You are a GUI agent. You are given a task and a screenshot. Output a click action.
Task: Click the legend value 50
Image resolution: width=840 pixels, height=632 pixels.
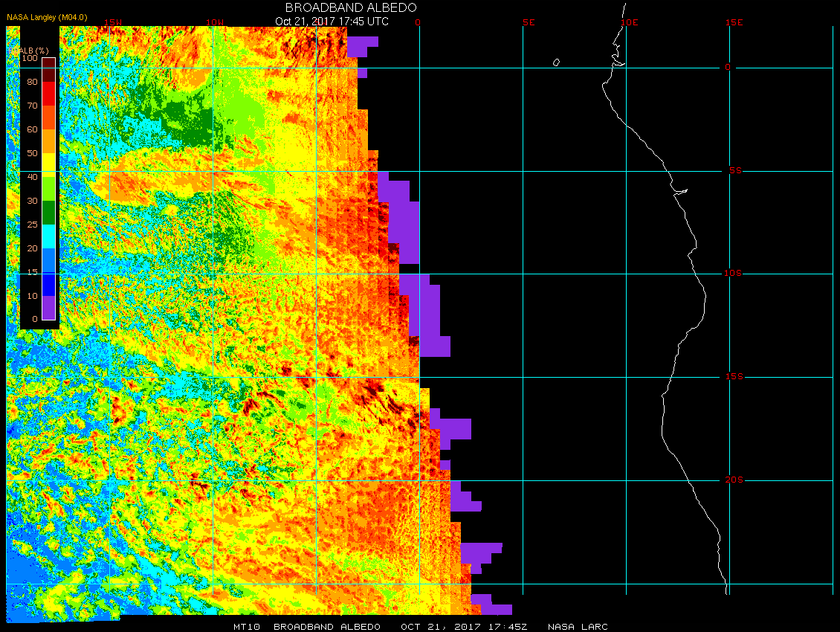[x=33, y=153]
